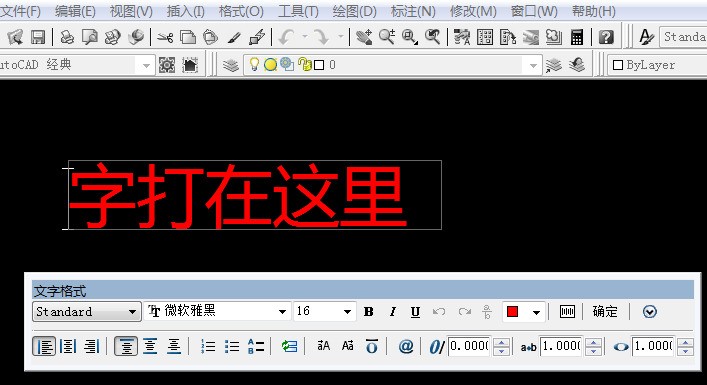Open the 标注(N) menu
This screenshot has width=707, height=385.
coord(413,11)
